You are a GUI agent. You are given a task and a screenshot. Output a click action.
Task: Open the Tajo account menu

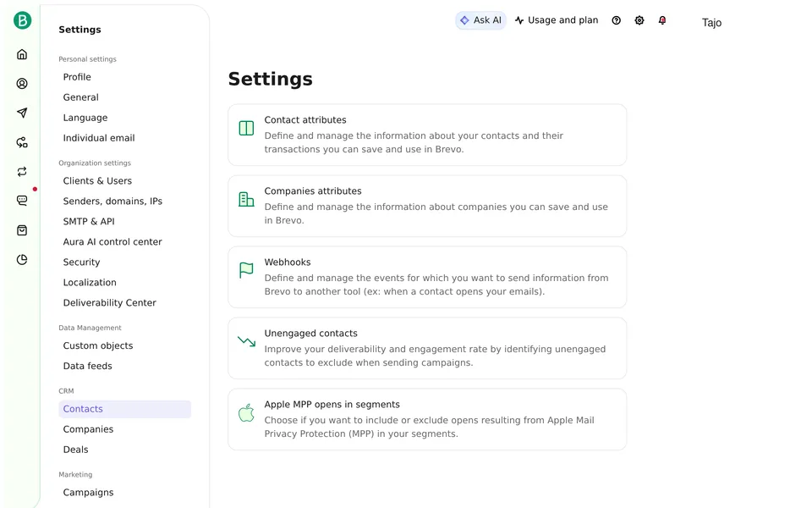[711, 23]
